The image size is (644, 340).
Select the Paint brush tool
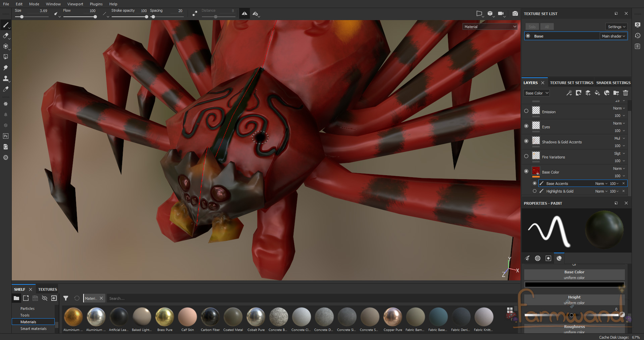(x=6, y=25)
